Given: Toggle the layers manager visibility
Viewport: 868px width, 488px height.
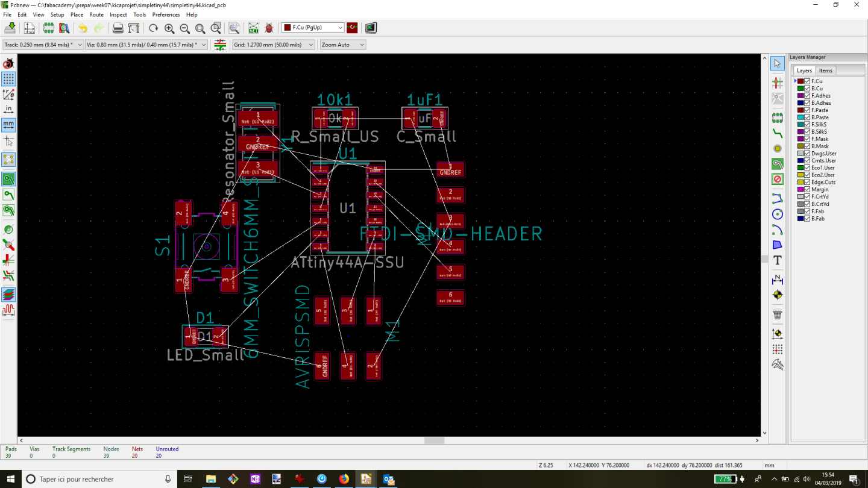Looking at the screenshot, I should tap(8, 295).
